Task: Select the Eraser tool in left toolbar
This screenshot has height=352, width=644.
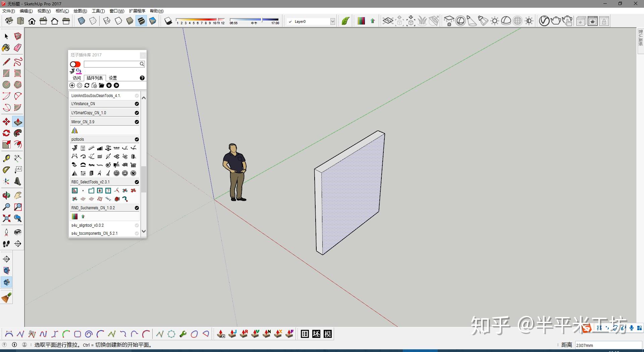Action: click(18, 48)
